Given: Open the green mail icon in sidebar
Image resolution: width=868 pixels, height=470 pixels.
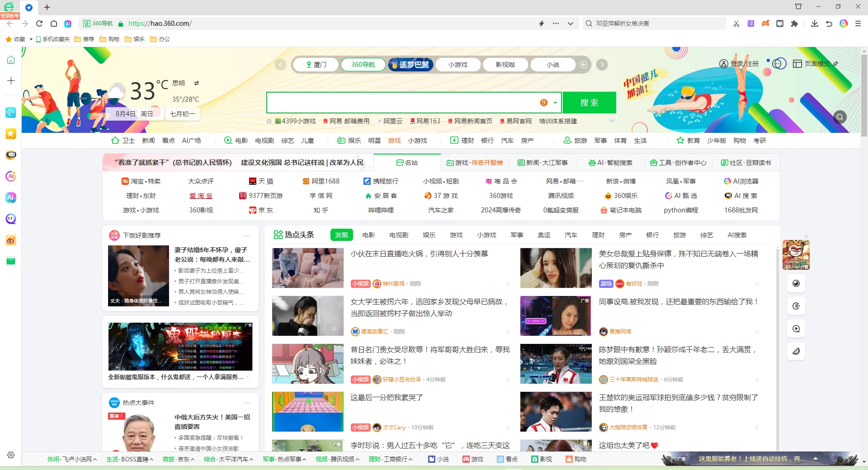Looking at the screenshot, I should (11, 261).
